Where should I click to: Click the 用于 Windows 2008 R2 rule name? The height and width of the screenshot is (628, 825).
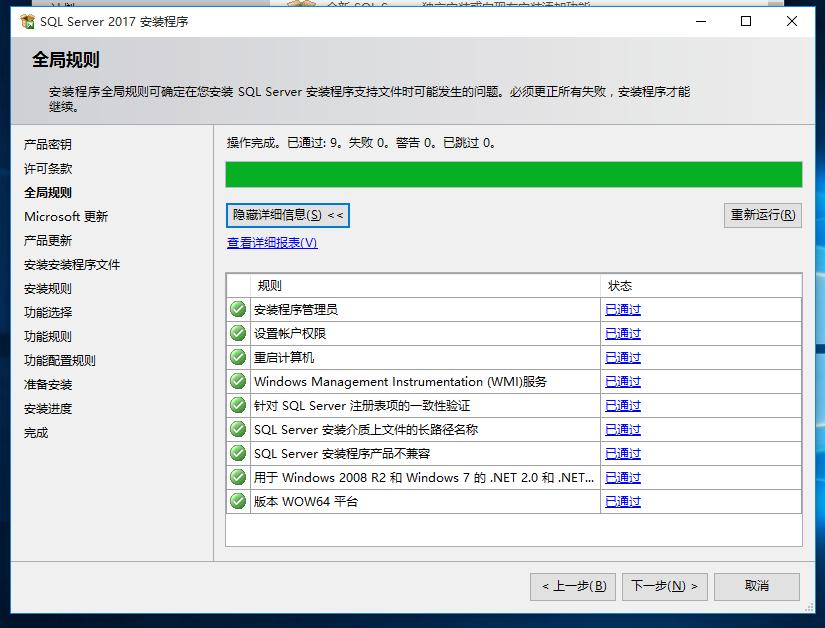[424, 478]
